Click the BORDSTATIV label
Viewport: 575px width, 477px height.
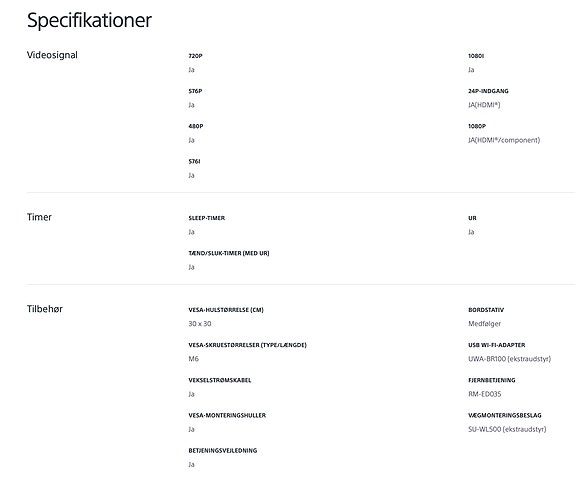pyautogui.click(x=486, y=309)
